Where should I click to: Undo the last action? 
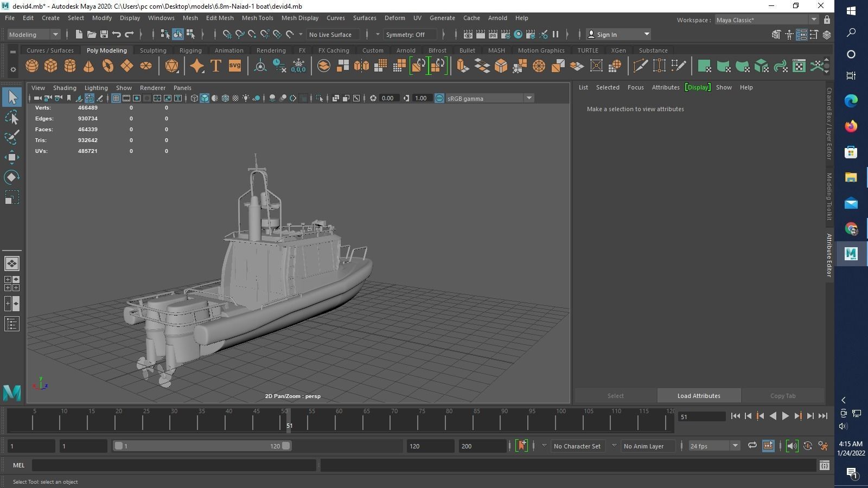click(117, 34)
